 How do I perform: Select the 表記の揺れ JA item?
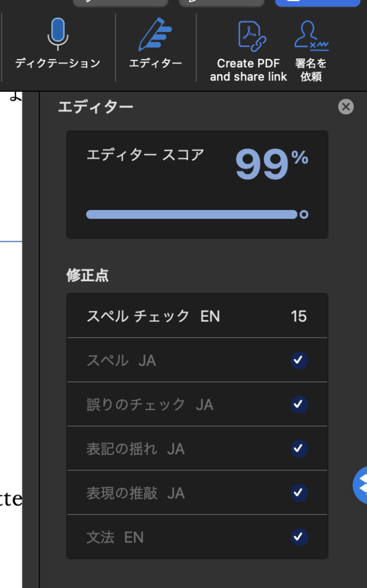tap(136, 449)
